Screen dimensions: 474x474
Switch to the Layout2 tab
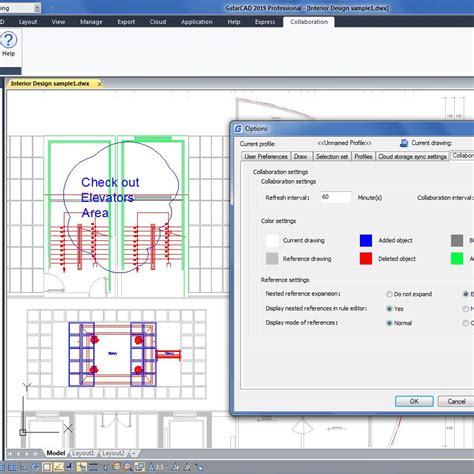(113, 453)
